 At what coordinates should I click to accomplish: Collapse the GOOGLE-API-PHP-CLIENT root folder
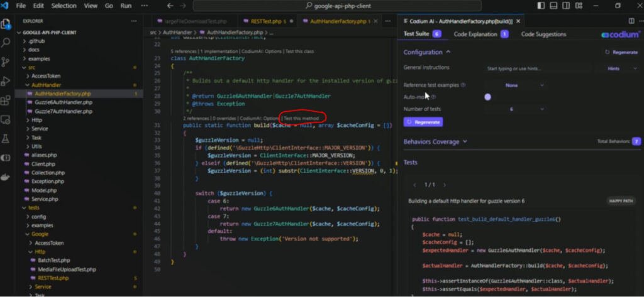tap(49, 33)
